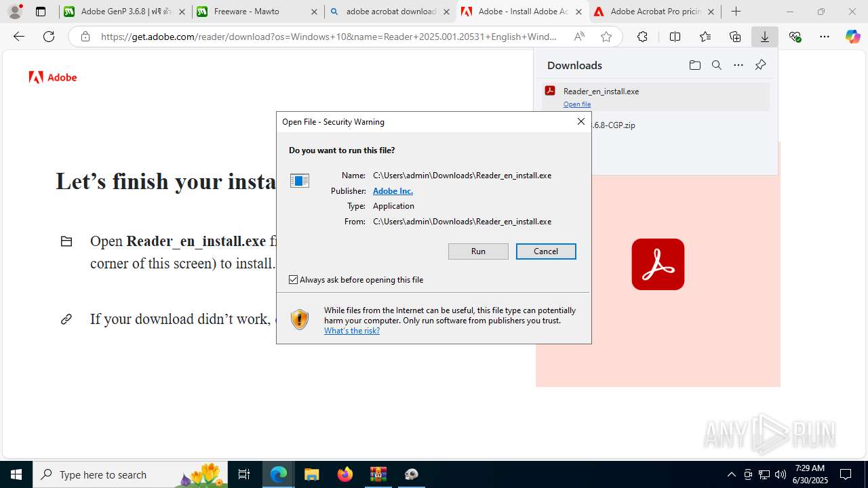
Task: Click the browser profile avatar icon
Action: tap(15, 12)
